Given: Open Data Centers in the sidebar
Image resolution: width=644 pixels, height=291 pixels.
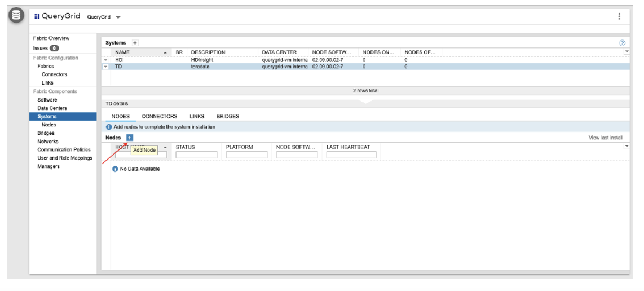Looking at the screenshot, I should 52,108.
